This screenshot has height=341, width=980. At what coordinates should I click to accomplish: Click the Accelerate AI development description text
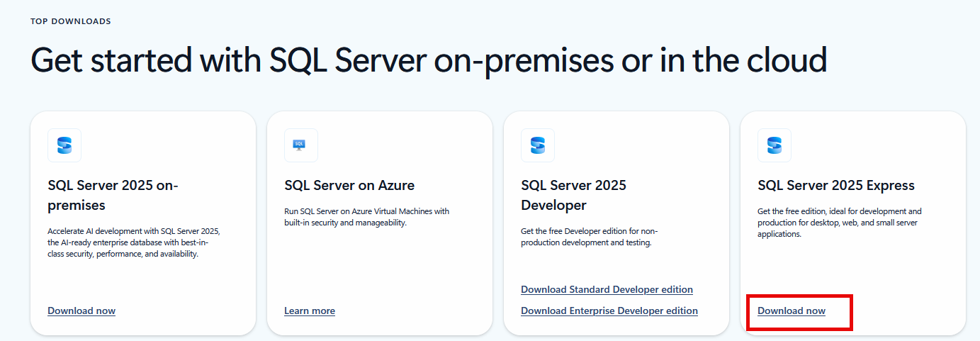pos(135,242)
